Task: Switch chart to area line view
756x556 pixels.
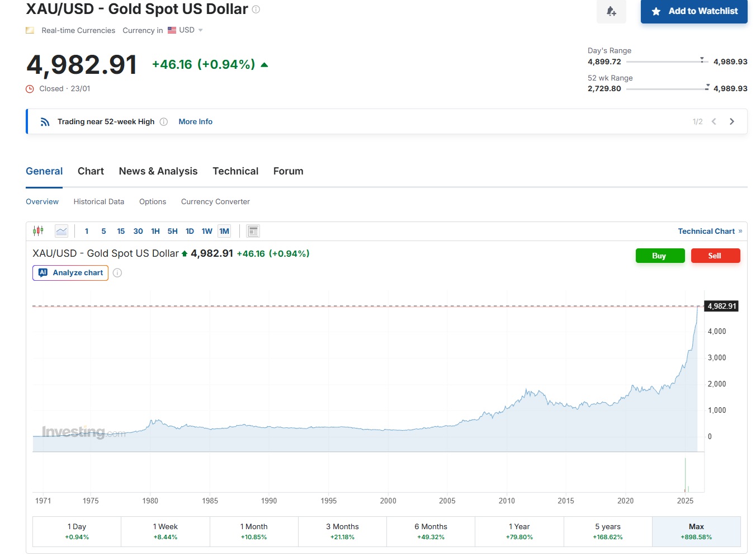Action: [62, 231]
